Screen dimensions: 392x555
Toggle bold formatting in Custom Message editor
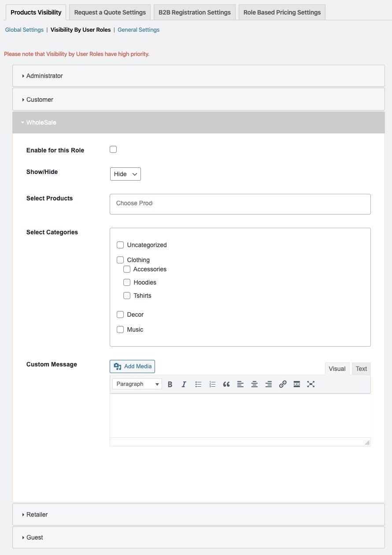pos(170,384)
